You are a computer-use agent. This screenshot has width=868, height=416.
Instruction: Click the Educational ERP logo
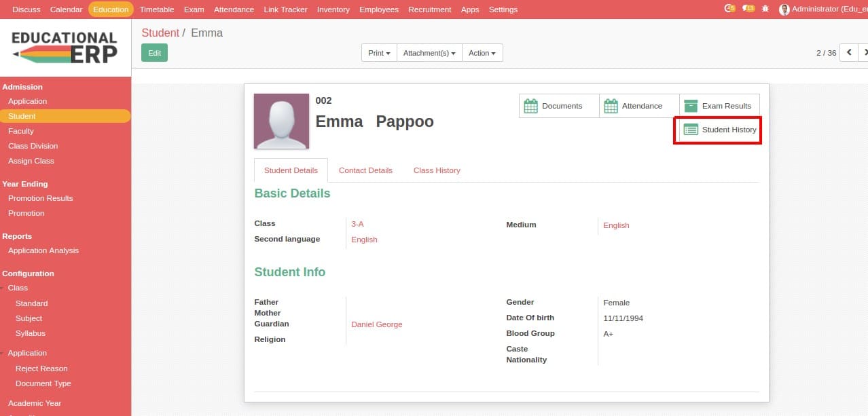click(65, 48)
